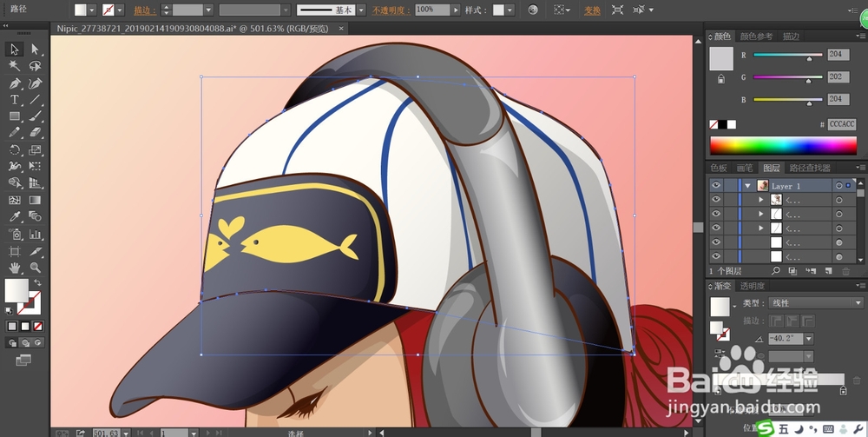
Task: Open the gradient type dropdown (线性)
Action: click(815, 303)
